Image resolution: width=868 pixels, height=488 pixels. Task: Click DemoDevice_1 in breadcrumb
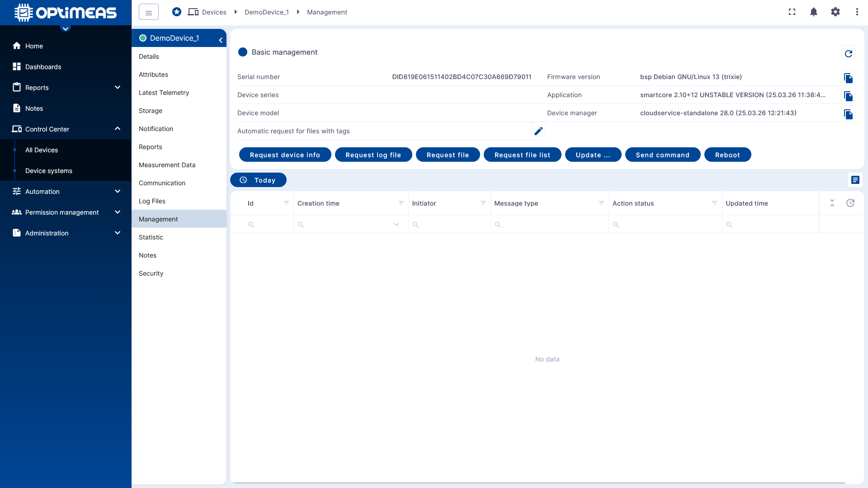(266, 12)
